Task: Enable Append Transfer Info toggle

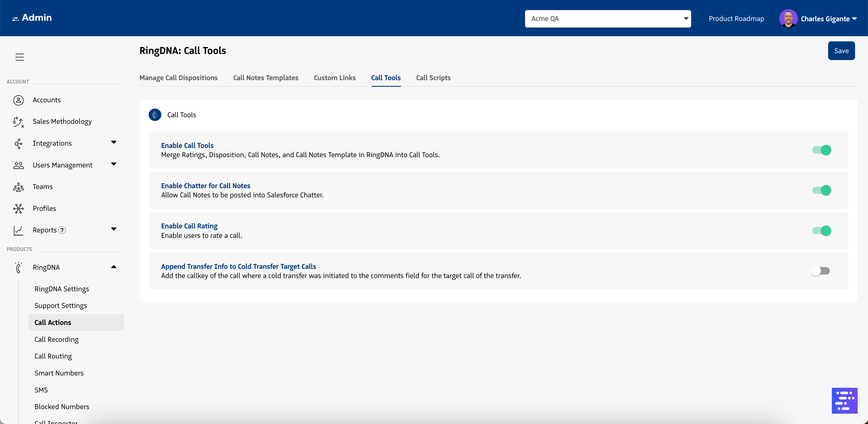Action: point(820,271)
